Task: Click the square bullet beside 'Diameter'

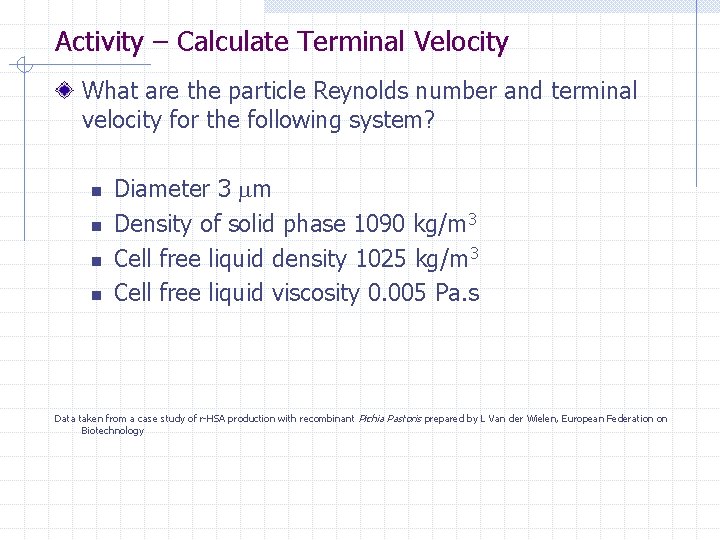Action: point(96,191)
